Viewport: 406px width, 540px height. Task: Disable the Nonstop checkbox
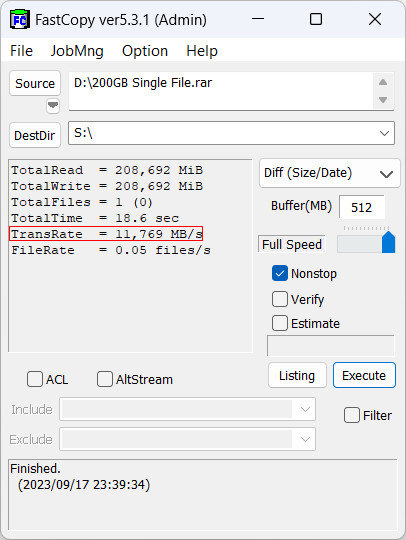pos(280,273)
